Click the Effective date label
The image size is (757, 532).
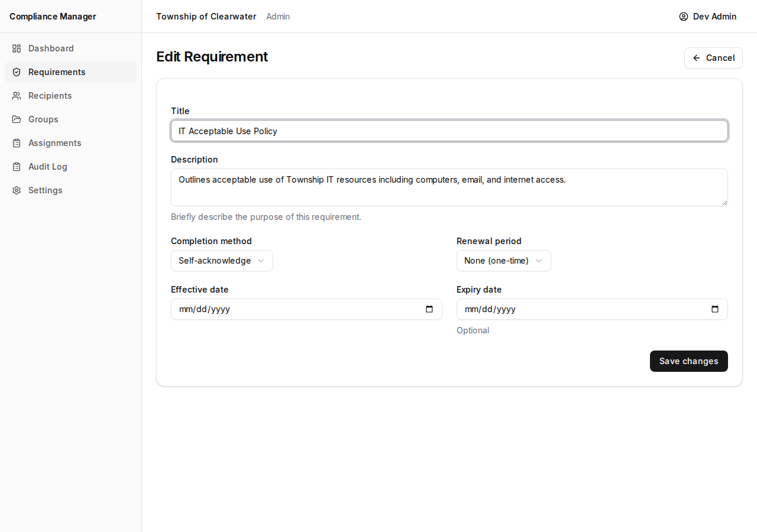pyautogui.click(x=200, y=290)
